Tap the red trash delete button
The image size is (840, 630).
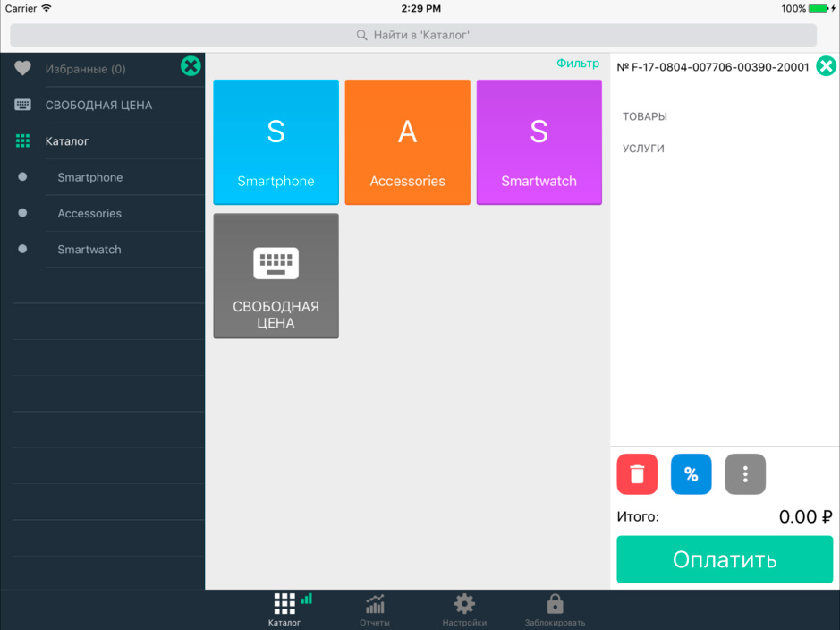tap(637, 474)
